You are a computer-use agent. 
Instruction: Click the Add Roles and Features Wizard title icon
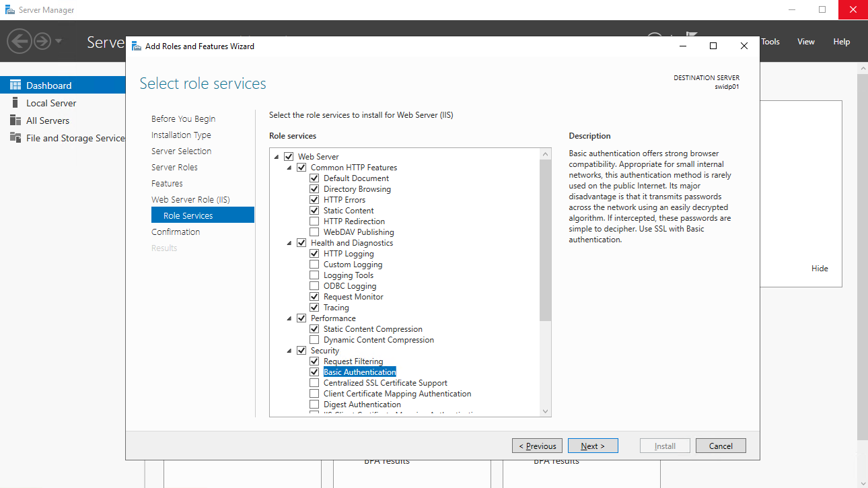click(137, 46)
